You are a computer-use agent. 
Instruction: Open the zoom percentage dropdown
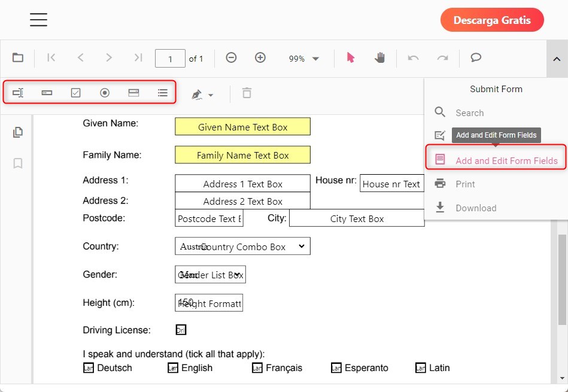(304, 58)
